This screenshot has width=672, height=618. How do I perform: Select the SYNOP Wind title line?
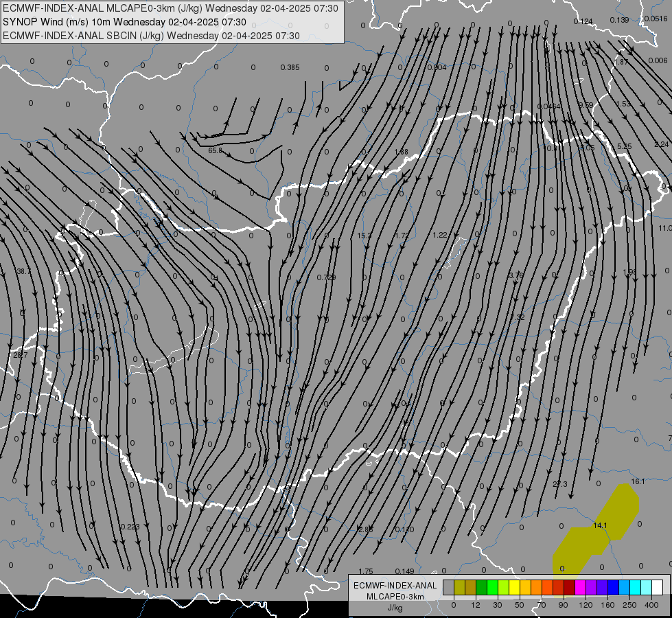tap(124, 22)
